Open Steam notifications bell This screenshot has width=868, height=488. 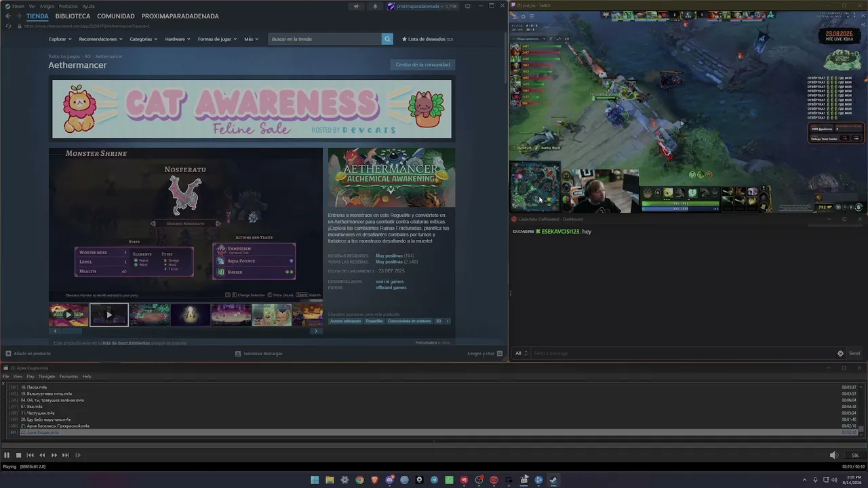pyautogui.click(x=375, y=7)
